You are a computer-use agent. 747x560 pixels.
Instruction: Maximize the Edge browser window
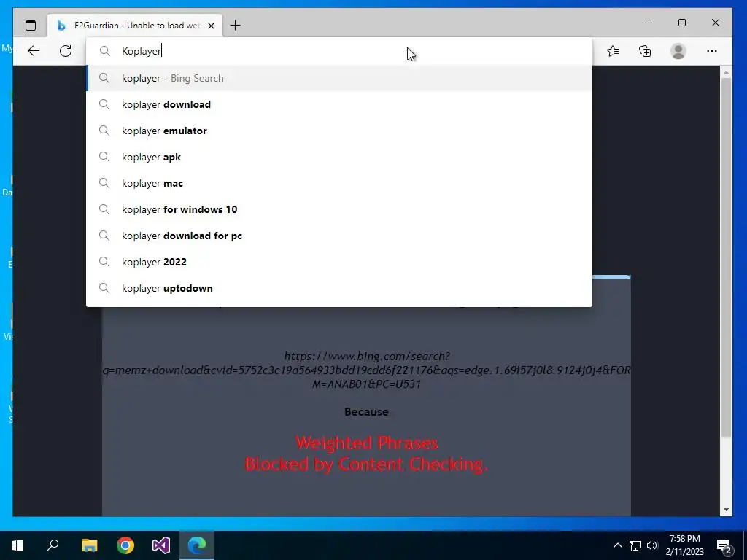pyautogui.click(x=682, y=23)
